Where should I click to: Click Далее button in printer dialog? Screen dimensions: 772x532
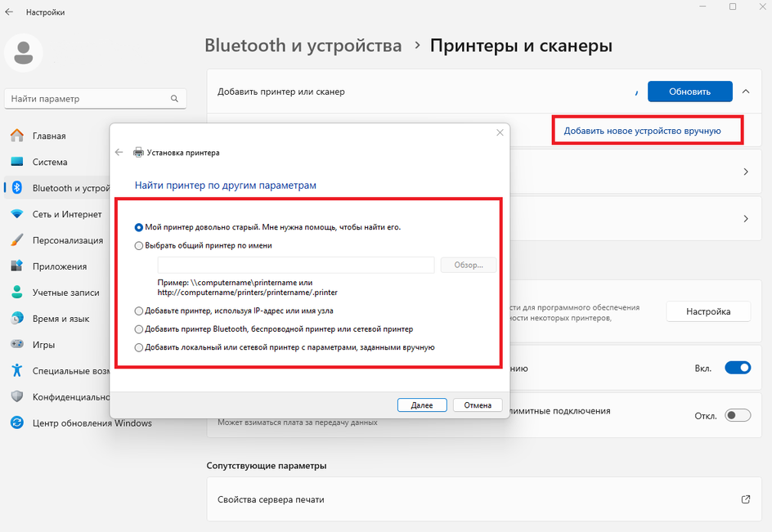[x=422, y=405]
